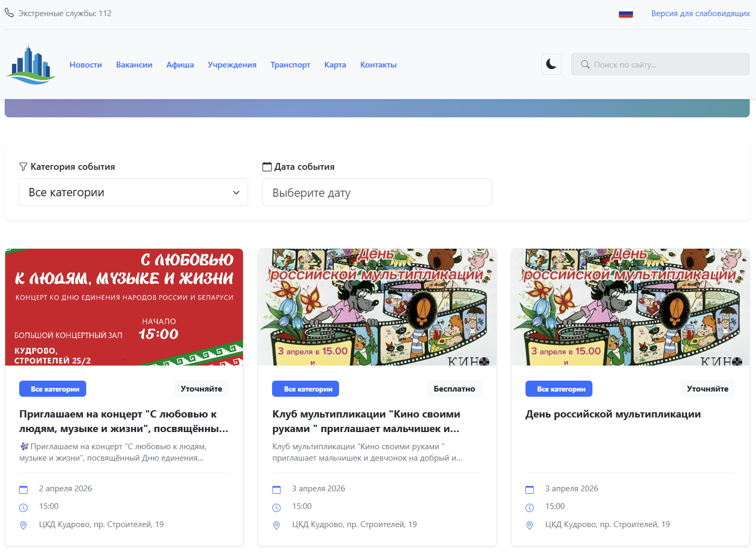756x552 pixels.
Task: Open the Выберите дату date picker
Action: (x=377, y=192)
